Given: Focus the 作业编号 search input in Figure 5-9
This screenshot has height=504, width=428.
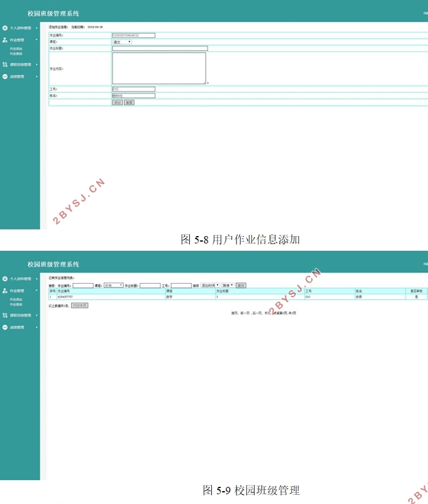Looking at the screenshot, I should (83, 286).
